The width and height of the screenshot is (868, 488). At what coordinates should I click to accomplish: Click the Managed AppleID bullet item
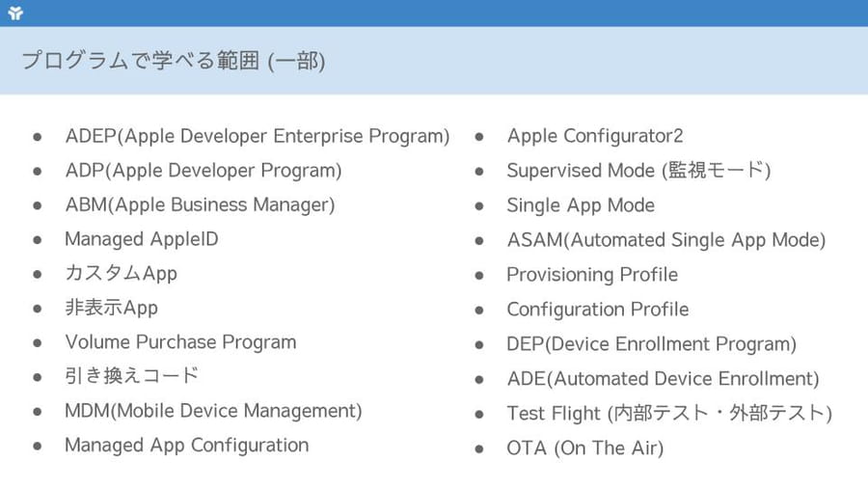click(142, 239)
